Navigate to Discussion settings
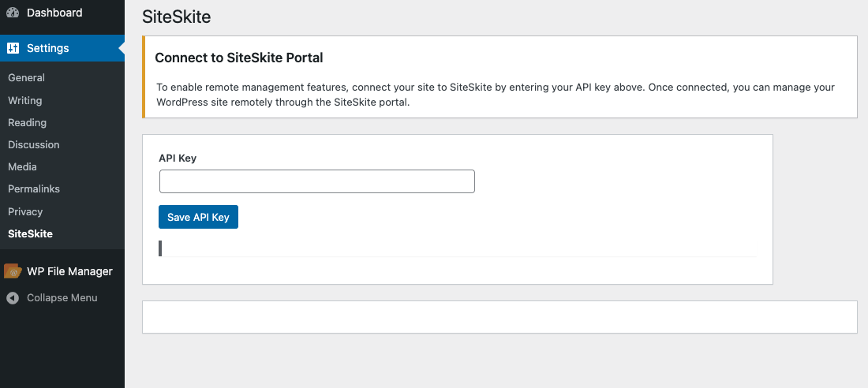 pyautogui.click(x=34, y=144)
